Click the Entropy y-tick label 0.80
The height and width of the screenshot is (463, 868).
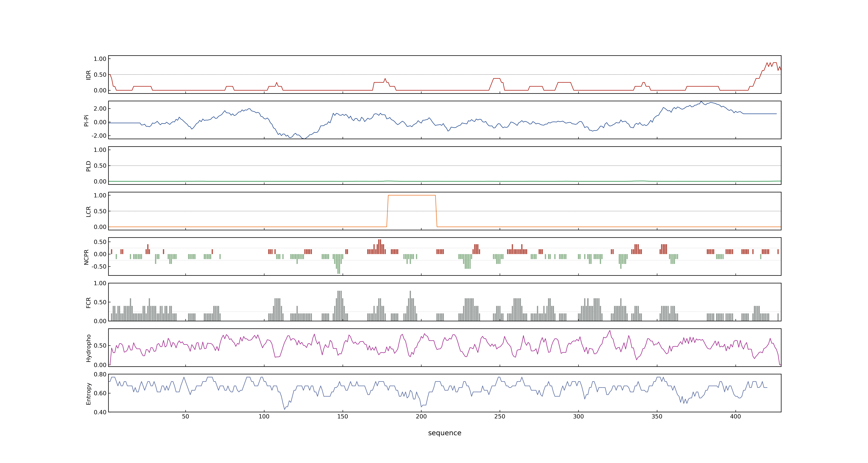coord(100,374)
